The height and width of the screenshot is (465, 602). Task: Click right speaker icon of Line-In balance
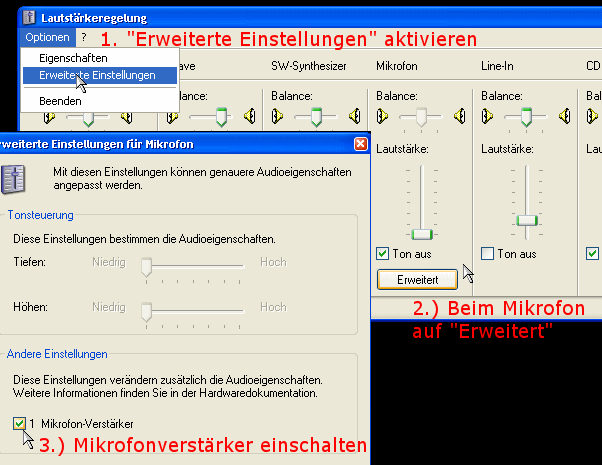pos(565,117)
